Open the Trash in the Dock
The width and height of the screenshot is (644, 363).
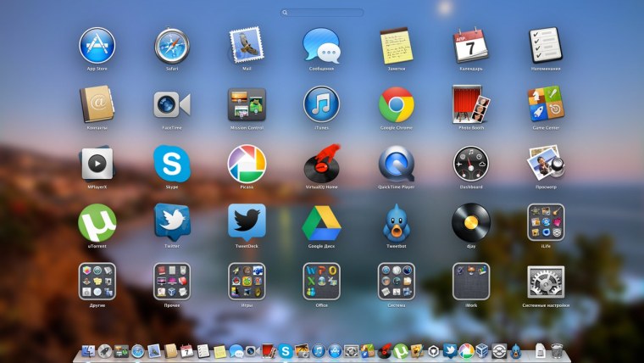557,350
